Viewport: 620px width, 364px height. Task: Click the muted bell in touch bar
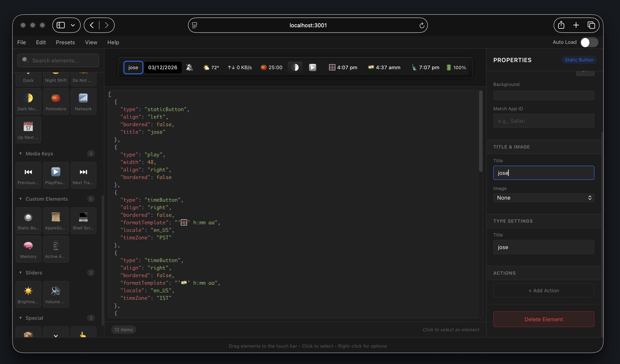189,67
